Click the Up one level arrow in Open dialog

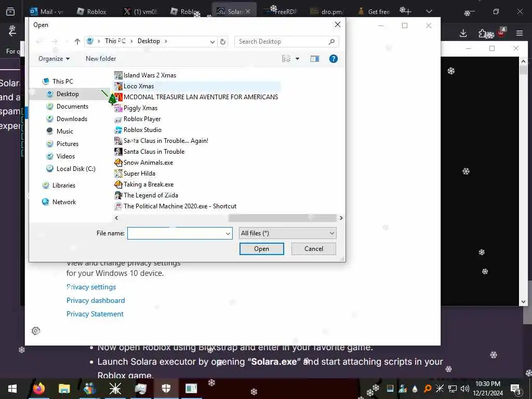point(77,42)
